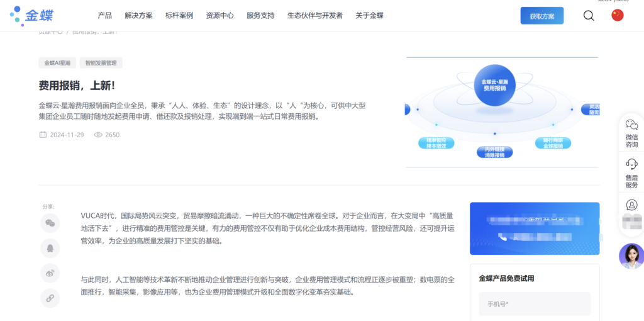Open the 关于金蝶 menu
Screen dimensions: 644x321
click(x=369, y=16)
